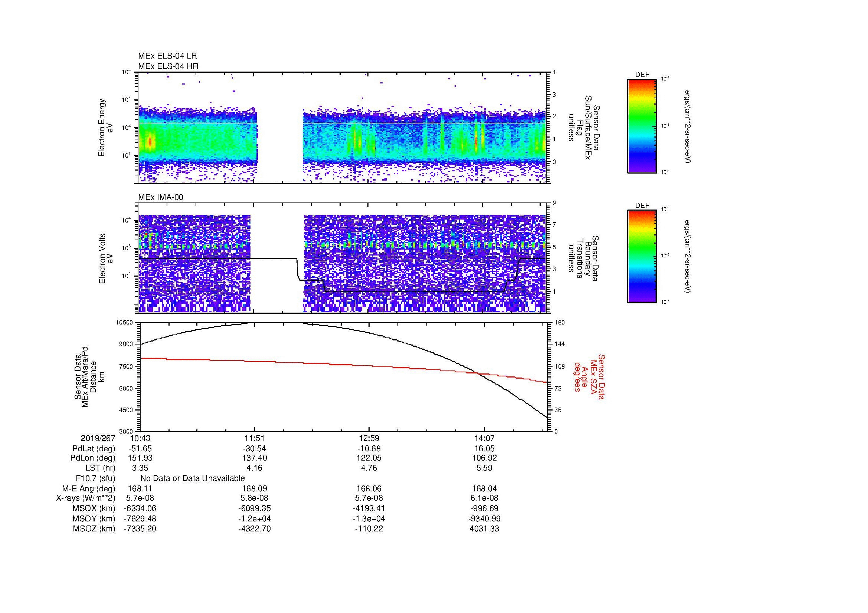Click the time tick label '11:51'
The image size is (868, 613).
click(x=255, y=438)
